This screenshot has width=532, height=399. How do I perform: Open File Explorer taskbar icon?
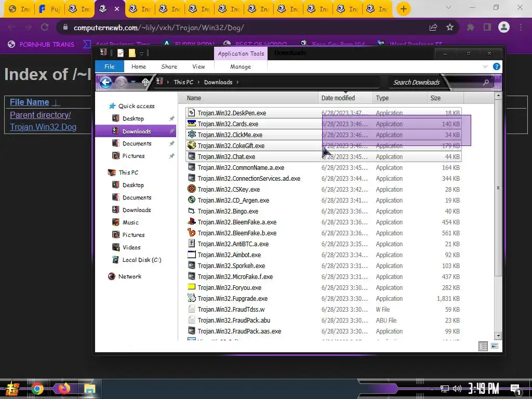coord(89,389)
